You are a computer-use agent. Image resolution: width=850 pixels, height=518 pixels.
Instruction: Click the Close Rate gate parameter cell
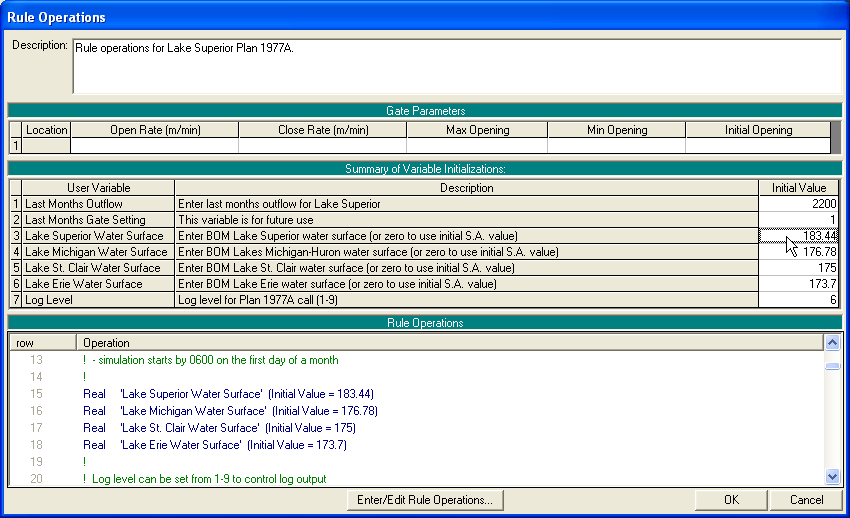tap(323, 146)
